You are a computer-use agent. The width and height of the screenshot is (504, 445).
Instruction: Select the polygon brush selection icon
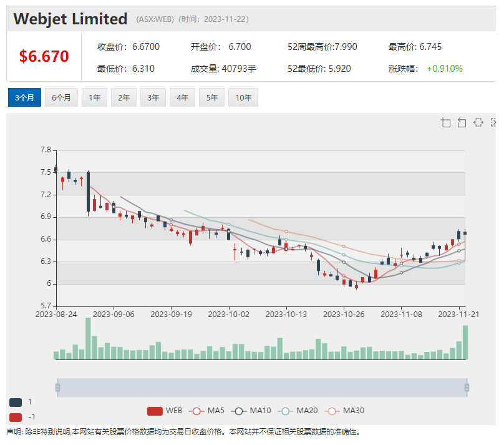coord(478,122)
